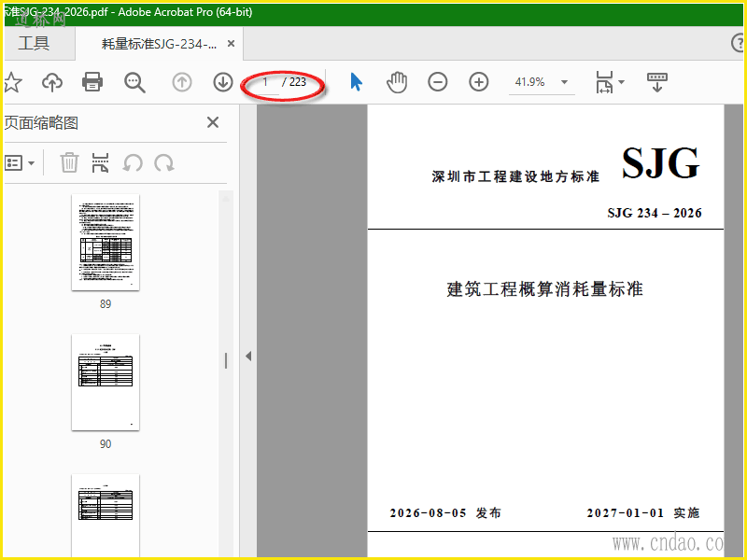This screenshot has width=747, height=560.
Task: Rotate the page counterclockwise
Action: coord(133,163)
